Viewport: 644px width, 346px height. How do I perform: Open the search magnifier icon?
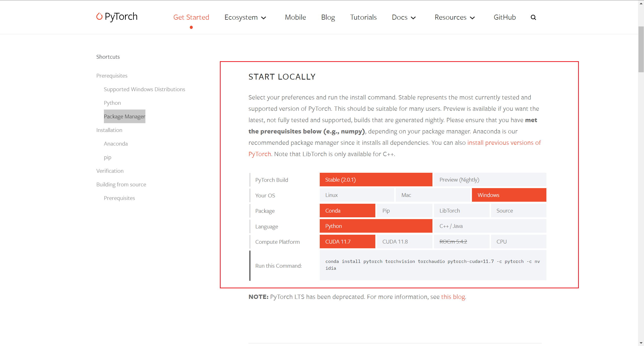coord(533,17)
